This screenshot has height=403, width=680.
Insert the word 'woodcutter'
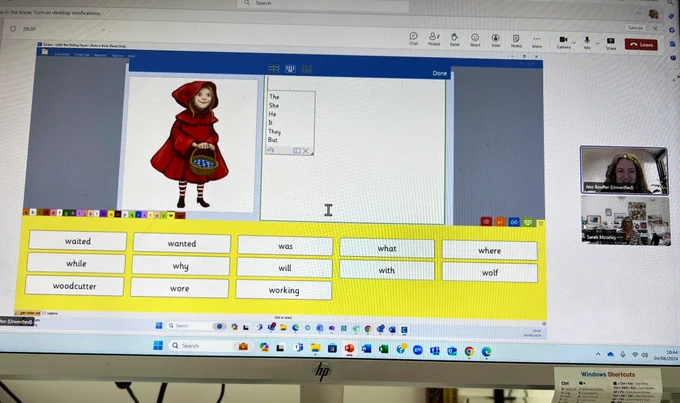point(75,286)
